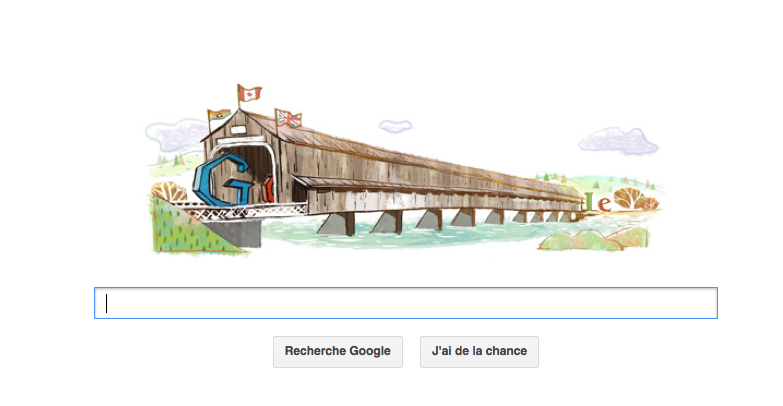Click the Canadian flag atop the bridge

[x=250, y=93]
